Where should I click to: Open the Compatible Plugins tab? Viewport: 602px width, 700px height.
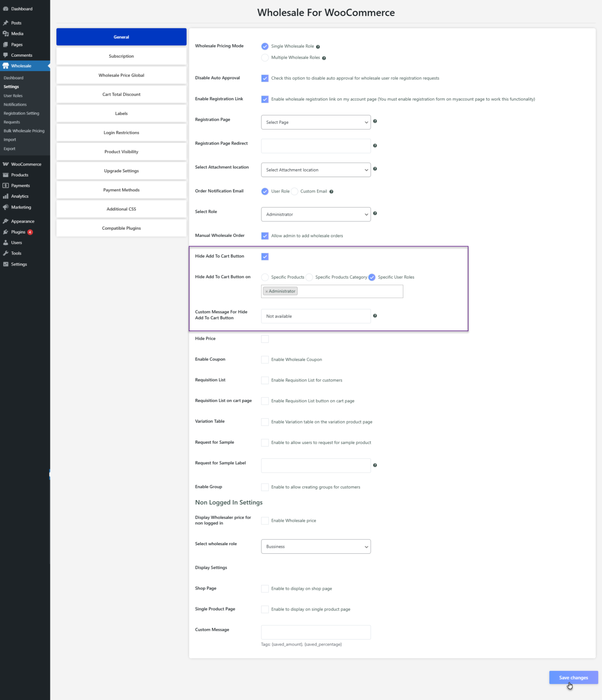coord(121,228)
